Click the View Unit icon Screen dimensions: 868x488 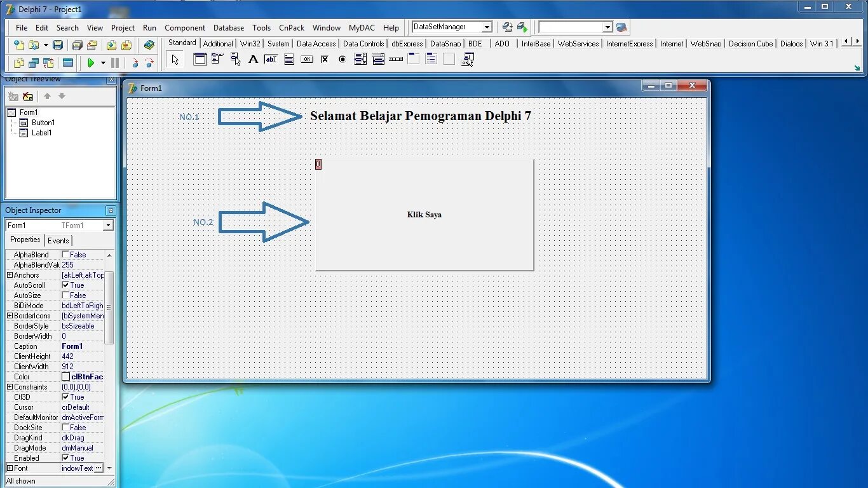pyautogui.click(x=19, y=63)
